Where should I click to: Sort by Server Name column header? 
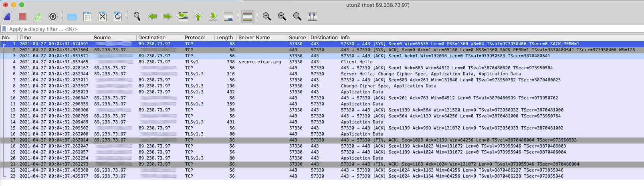(x=254, y=37)
